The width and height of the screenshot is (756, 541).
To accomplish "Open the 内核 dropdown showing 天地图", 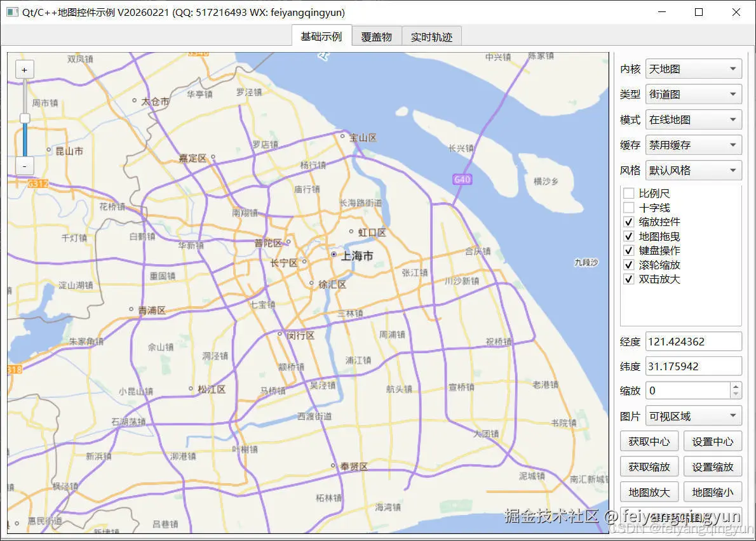I will tap(693, 69).
